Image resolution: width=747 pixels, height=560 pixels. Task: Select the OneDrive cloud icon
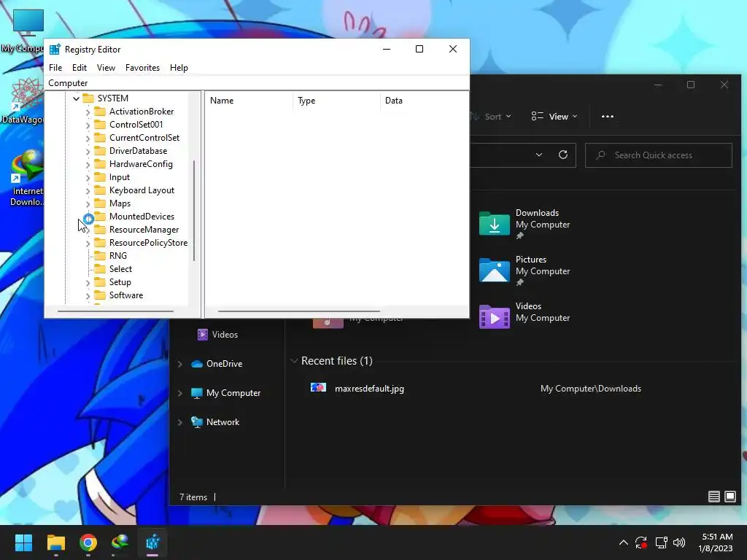(x=197, y=364)
